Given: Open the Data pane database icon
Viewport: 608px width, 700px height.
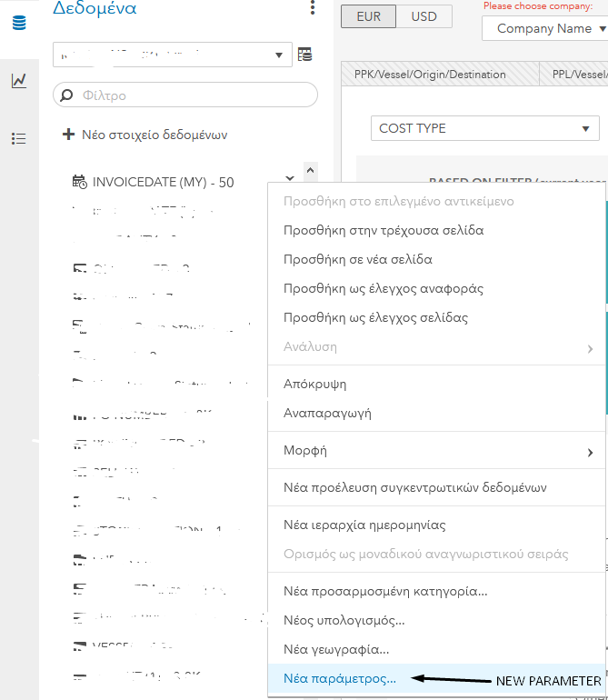Looking at the screenshot, I should [x=18, y=23].
